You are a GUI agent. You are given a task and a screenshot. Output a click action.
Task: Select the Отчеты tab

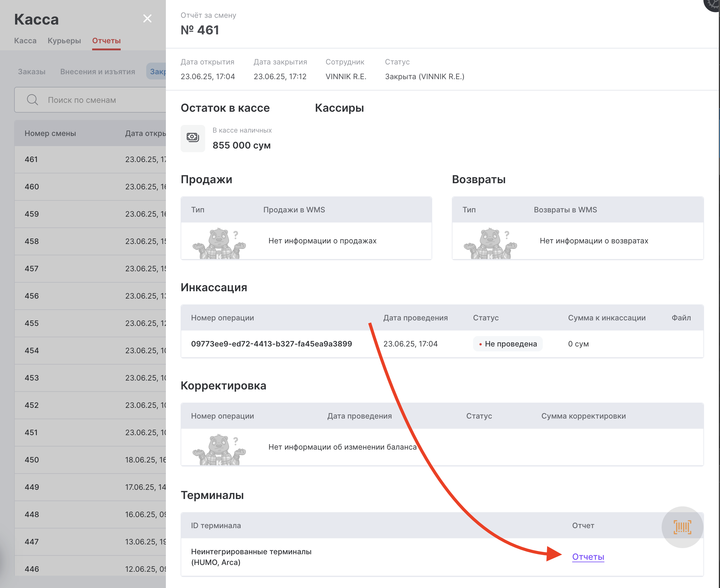(106, 41)
